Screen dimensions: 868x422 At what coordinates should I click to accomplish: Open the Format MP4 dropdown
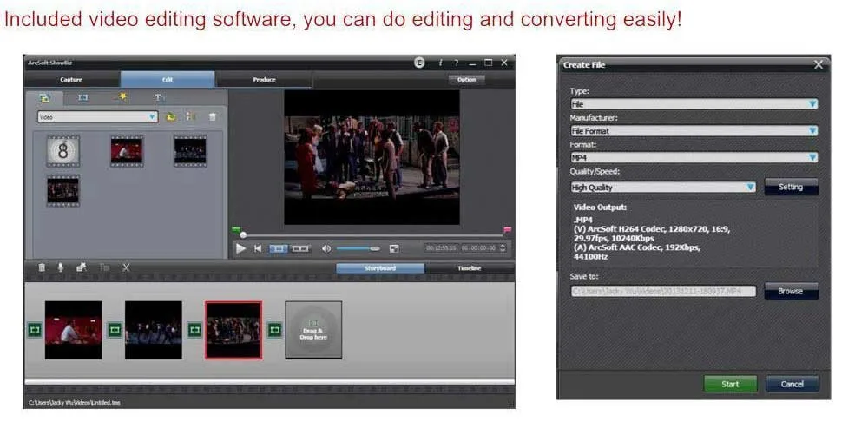click(694, 158)
